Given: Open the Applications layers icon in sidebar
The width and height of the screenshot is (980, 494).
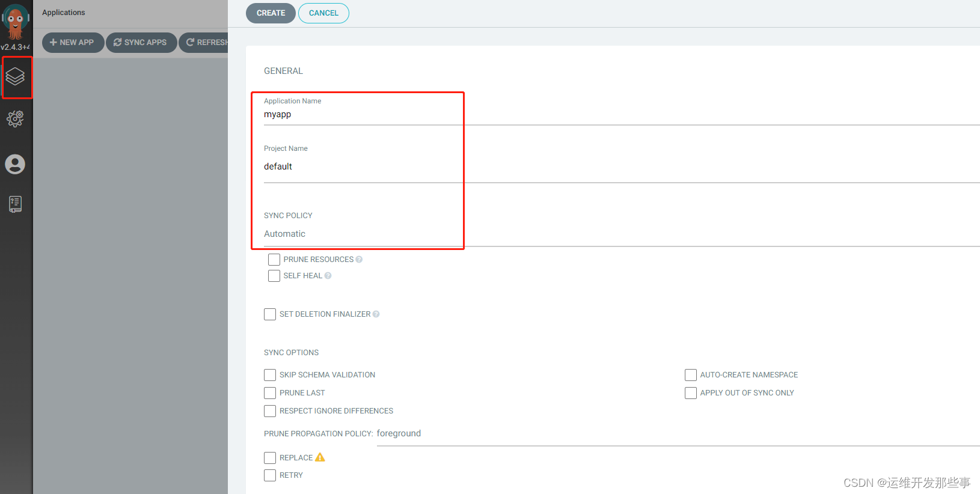Looking at the screenshot, I should pyautogui.click(x=15, y=76).
